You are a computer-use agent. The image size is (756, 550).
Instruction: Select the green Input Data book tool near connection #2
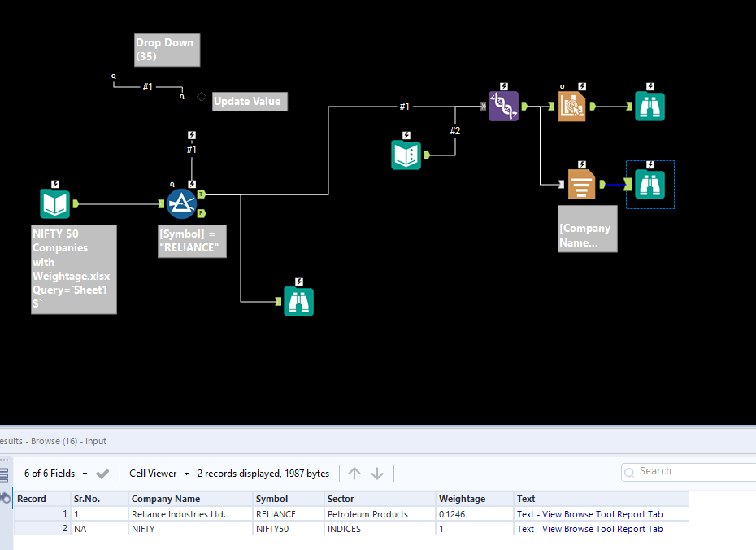tap(406, 155)
